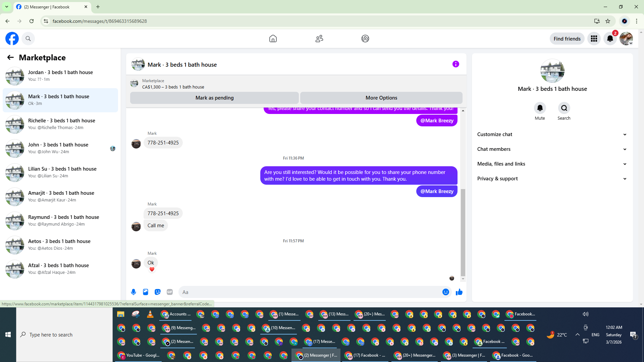Open the Facebook apps grid menu

[594, 39]
